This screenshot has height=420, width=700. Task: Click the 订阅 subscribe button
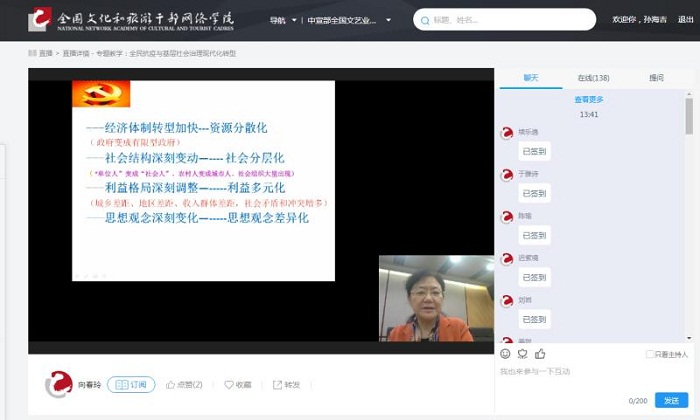coord(131,384)
